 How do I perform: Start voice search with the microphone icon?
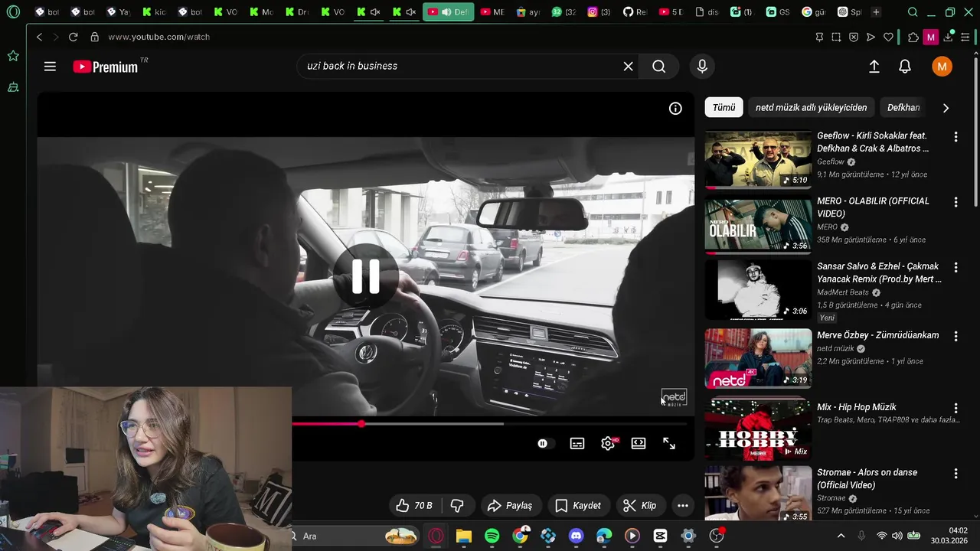click(x=702, y=67)
